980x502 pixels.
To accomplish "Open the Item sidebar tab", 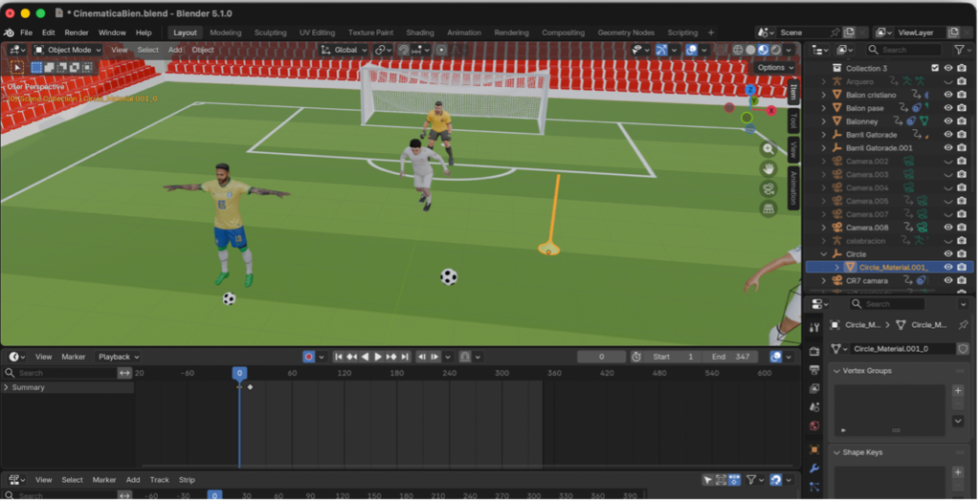I will point(795,93).
